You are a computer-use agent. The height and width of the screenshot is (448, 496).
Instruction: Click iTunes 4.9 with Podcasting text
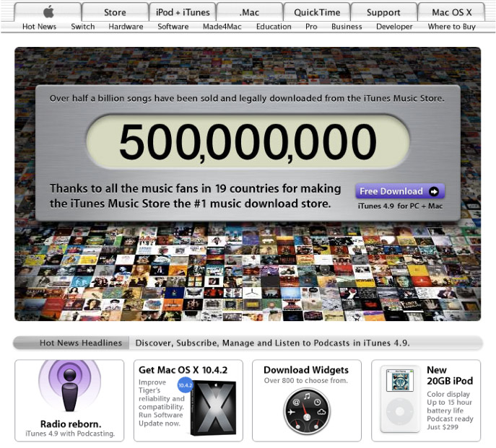coord(70,434)
